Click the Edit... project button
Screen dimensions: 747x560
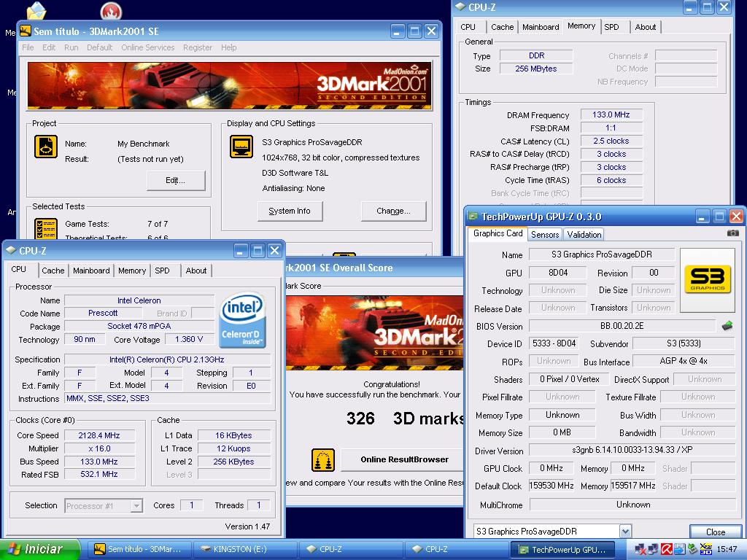(x=176, y=181)
